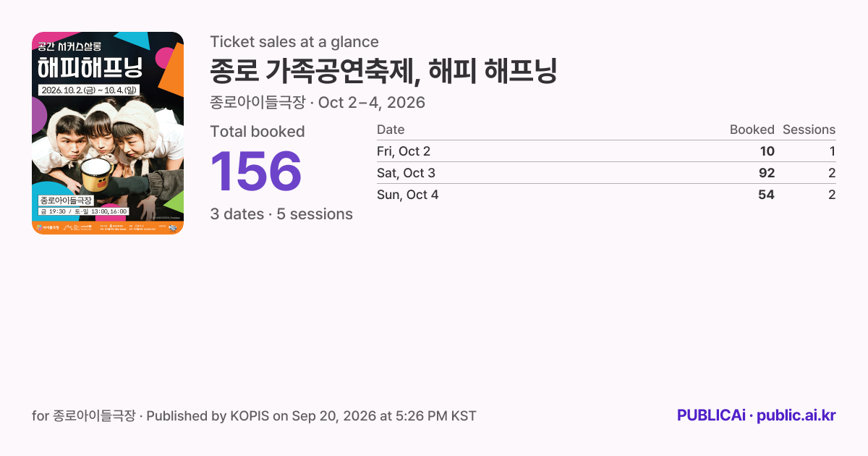Screen dimensions: 868x456
Task: Click the Booked column header
Action: [x=752, y=130]
